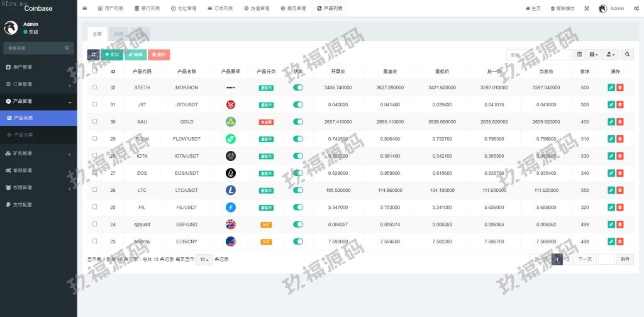Open the rows-per-page dropdown showing 10
This screenshot has width=644, height=317.
click(204, 259)
